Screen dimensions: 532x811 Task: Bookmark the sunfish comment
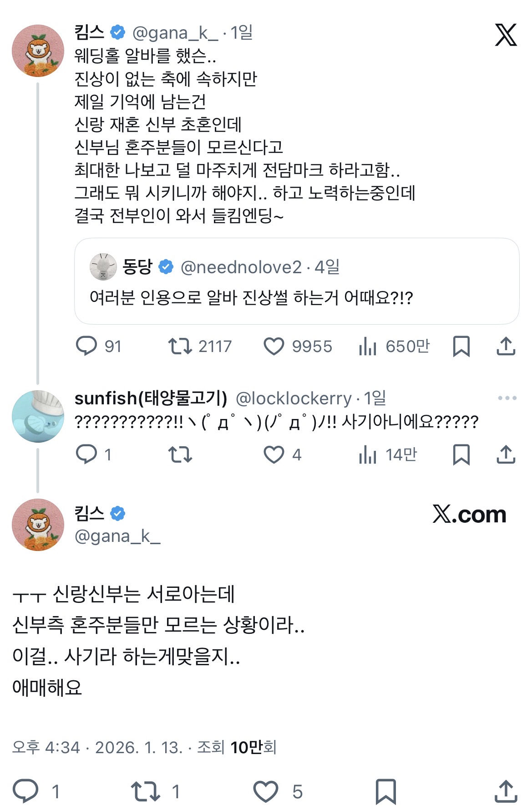[x=461, y=454]
